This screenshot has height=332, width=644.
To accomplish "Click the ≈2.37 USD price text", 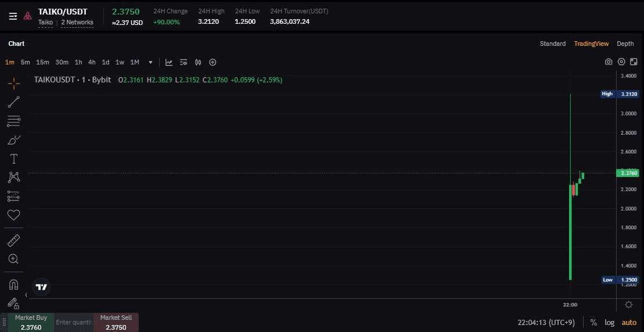I will pos(127,23).
